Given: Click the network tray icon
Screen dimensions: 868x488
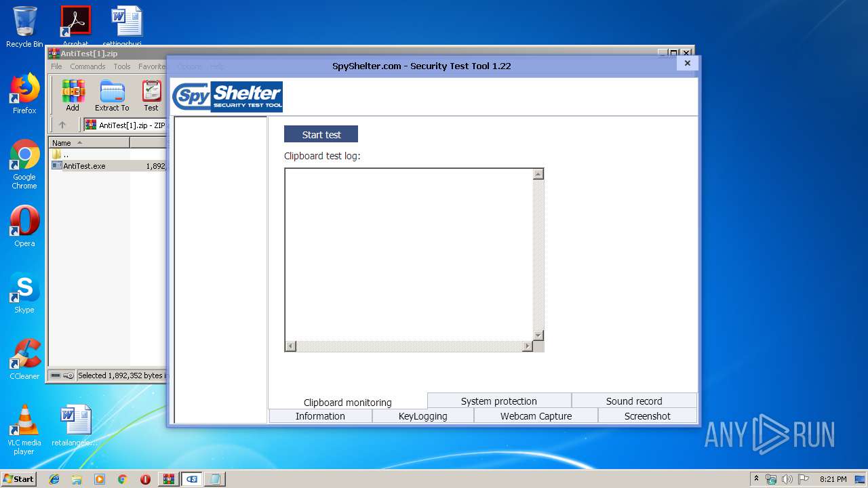Looking at the screenshot, I should [771, 479].
